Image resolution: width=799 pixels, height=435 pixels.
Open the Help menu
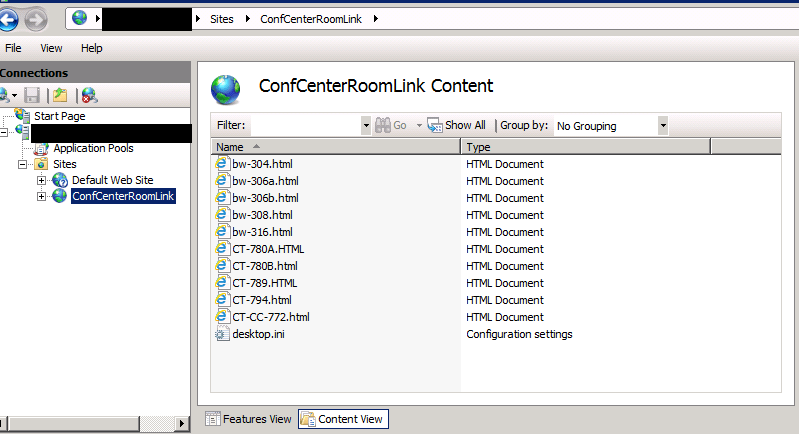(92, 48)
